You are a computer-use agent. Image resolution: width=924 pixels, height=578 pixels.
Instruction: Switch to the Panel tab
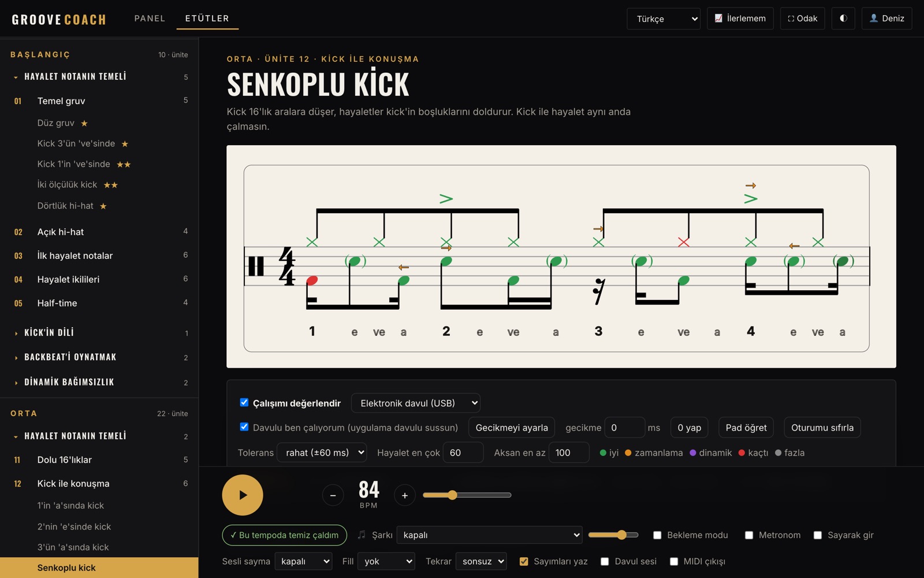point(150,18)
